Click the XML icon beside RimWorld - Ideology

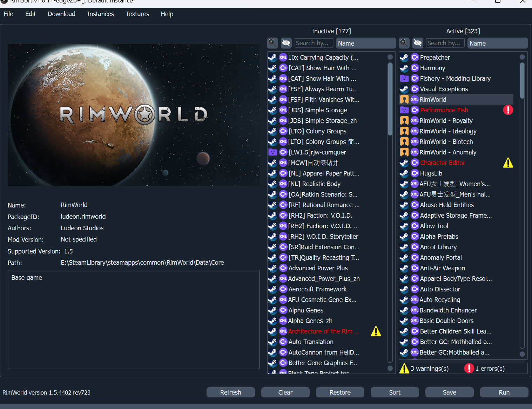[x=415, y=131]
